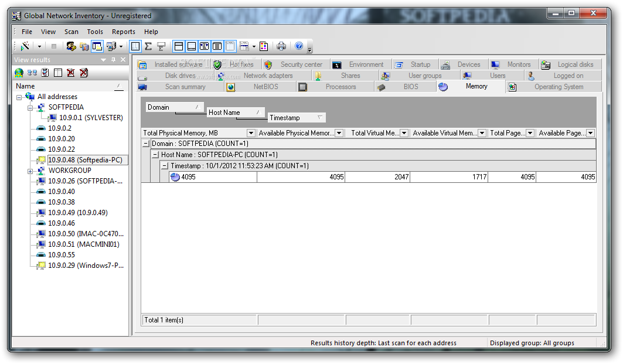Click the grayed stop scan square button

(54, 46)
